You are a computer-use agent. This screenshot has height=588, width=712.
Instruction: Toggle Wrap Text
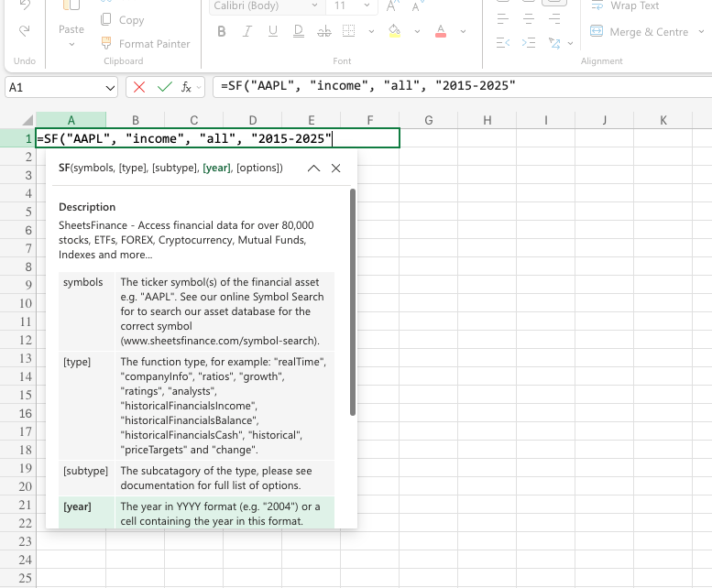coord(625,5)
